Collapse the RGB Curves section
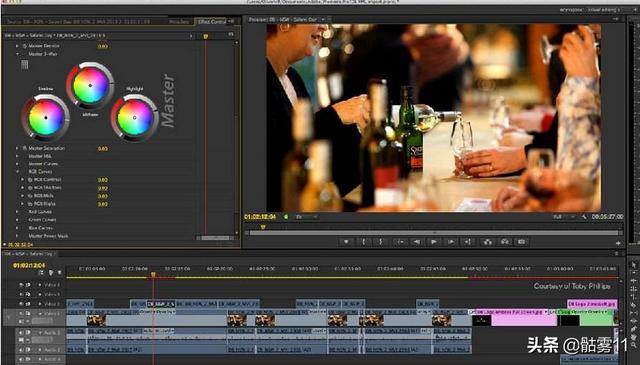The image size is (640, 365). [x=17, y=172]
